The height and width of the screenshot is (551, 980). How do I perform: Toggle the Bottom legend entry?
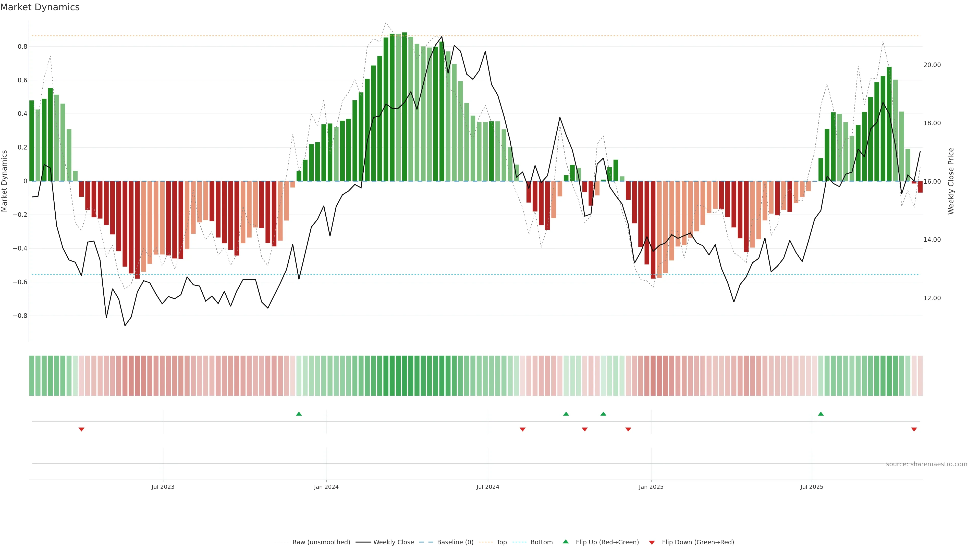[x=541, y=542]
